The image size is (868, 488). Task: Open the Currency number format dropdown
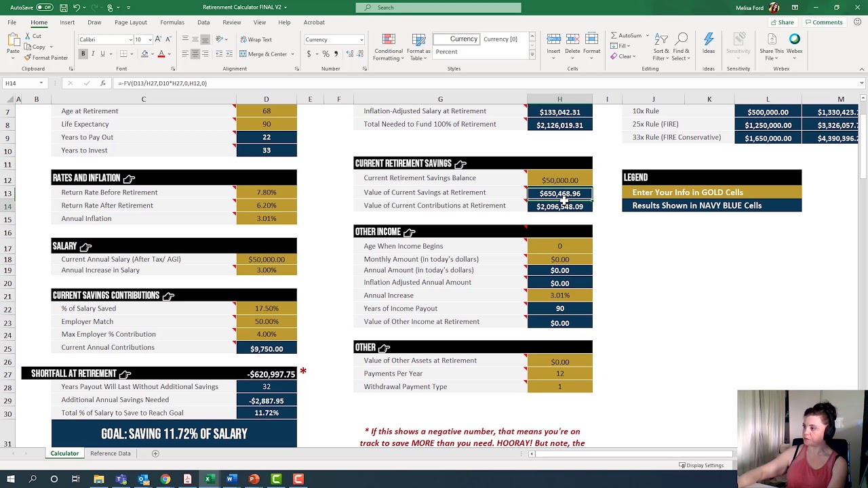(361, 39)
